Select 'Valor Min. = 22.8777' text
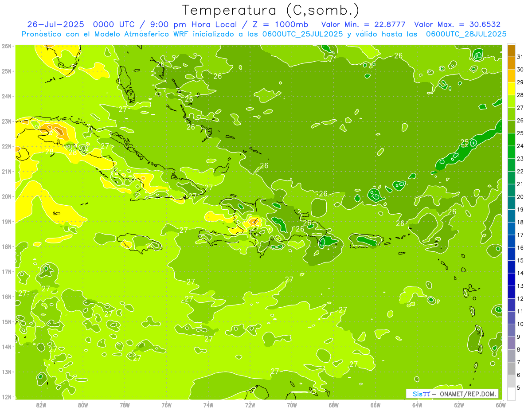 pyautogui.click(x=363, y=24)
